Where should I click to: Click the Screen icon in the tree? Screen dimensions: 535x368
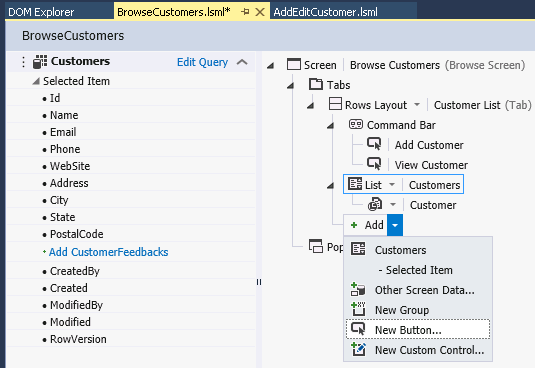pyautogui.click(x=294, y=64)
